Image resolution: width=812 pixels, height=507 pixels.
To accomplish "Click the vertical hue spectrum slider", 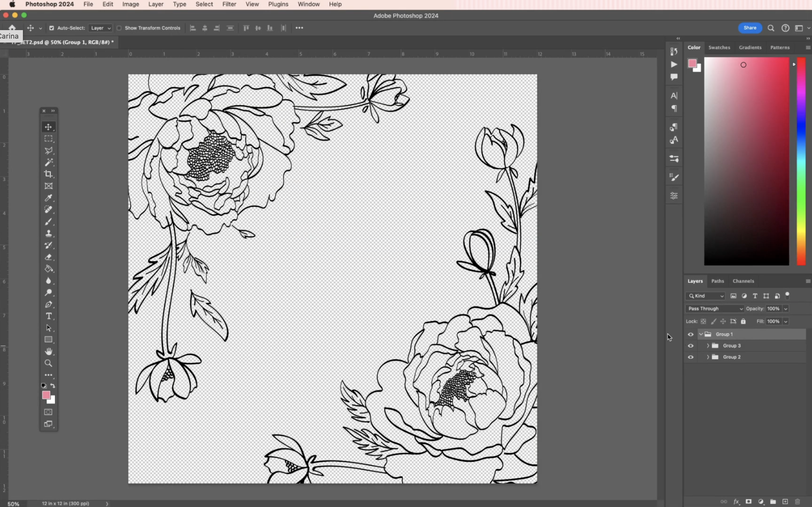I will (x=801, y=161).
